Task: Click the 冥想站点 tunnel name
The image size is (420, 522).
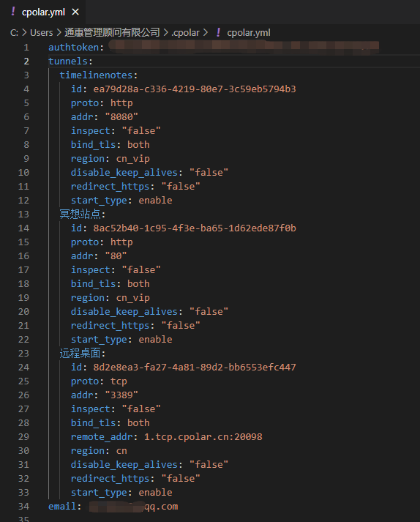Action: (x=80, y=214)
